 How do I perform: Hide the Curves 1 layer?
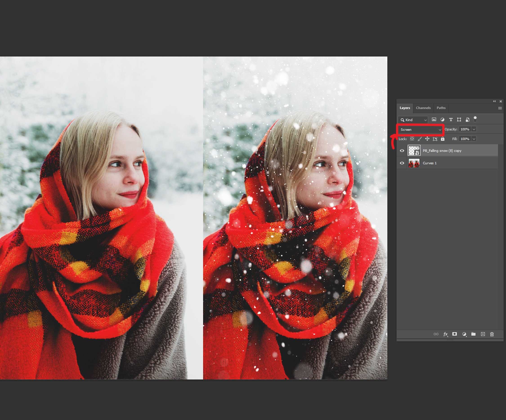click(x=402, y=163)
